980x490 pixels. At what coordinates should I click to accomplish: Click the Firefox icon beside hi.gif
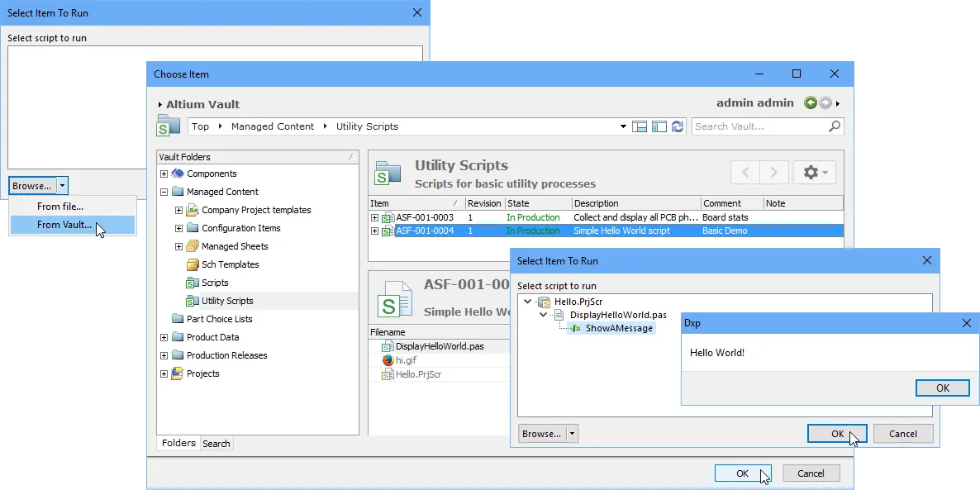[388, 360]
